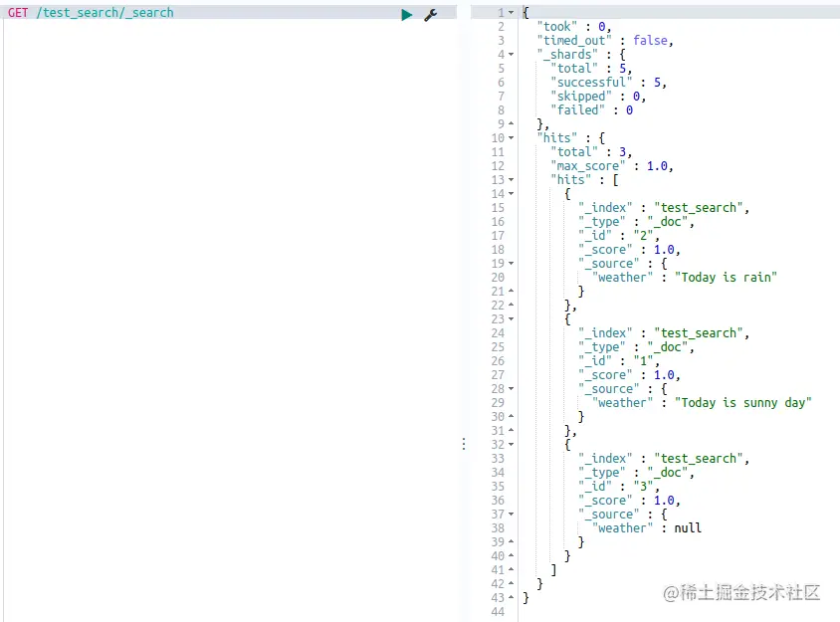Click the "max_score" : 1.0 line
The width and height of the screenshot is (840, 622).
point(612,165)
